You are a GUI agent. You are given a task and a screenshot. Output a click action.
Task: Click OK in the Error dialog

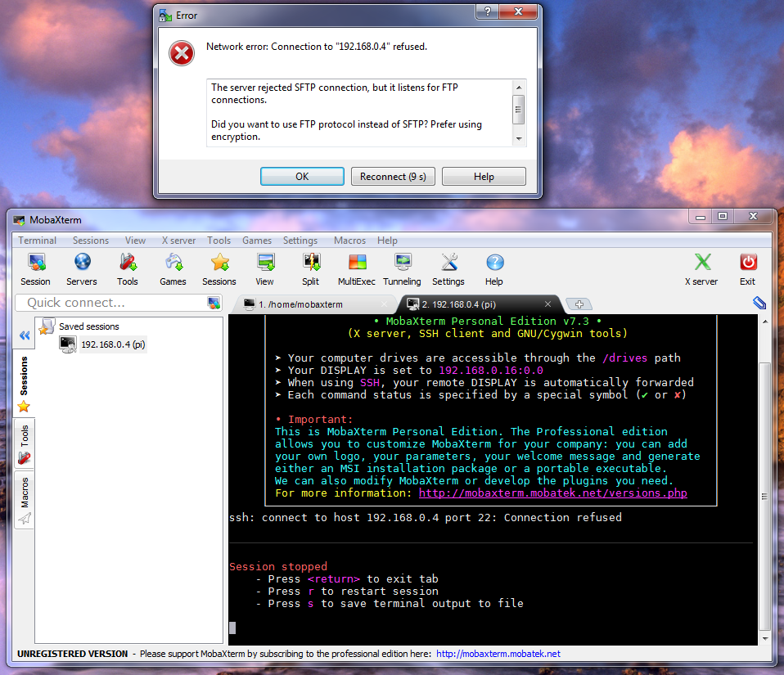click(x=302, y=177)
